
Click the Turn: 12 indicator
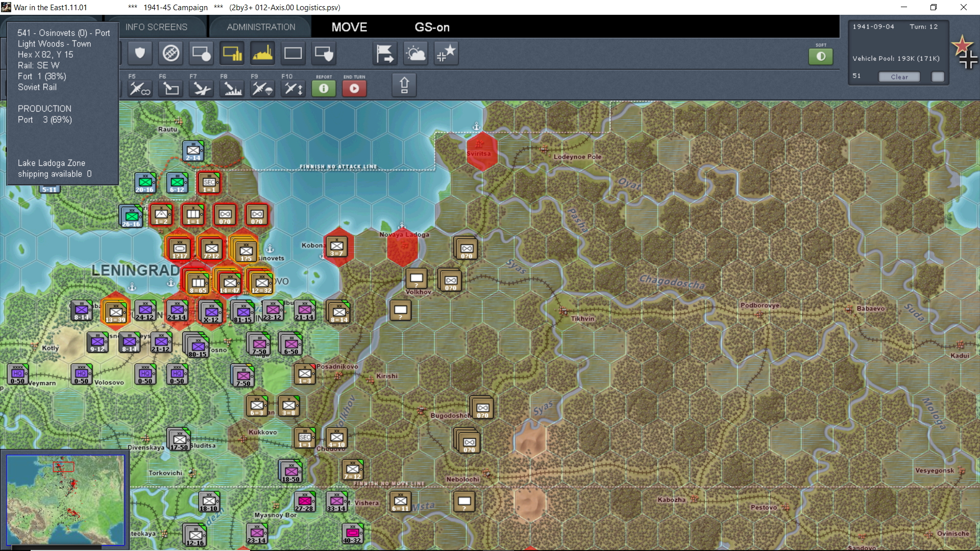pyautogui.click(x=924, y=27)
